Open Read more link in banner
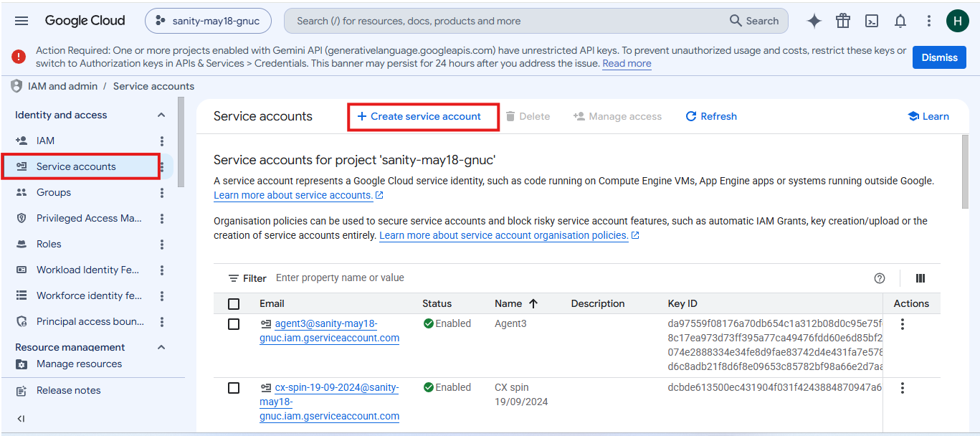The height and width of the screenshot is (436, 980). (x=627, y=63)
